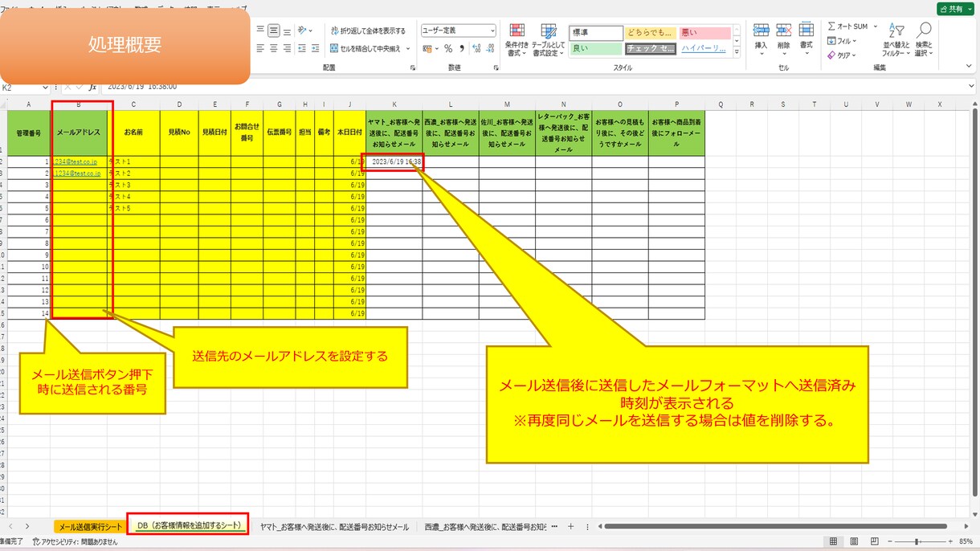Click オート SUM button
980x551 pixels.
click(x=847, y=27)
